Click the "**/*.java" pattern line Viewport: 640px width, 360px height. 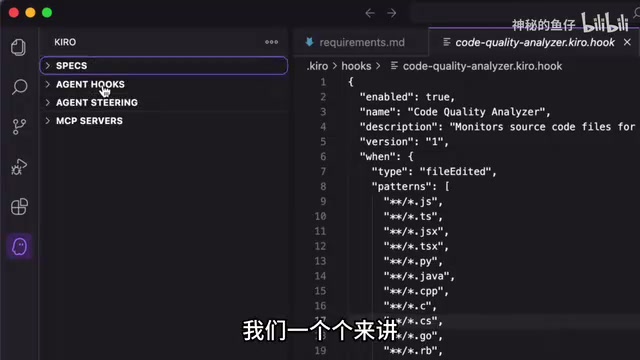coord(419,276)
